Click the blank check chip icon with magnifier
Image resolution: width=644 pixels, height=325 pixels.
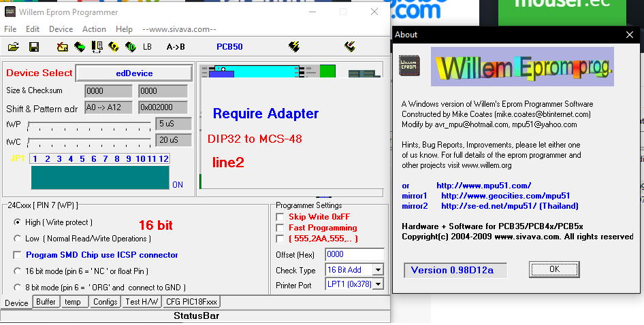114,47
